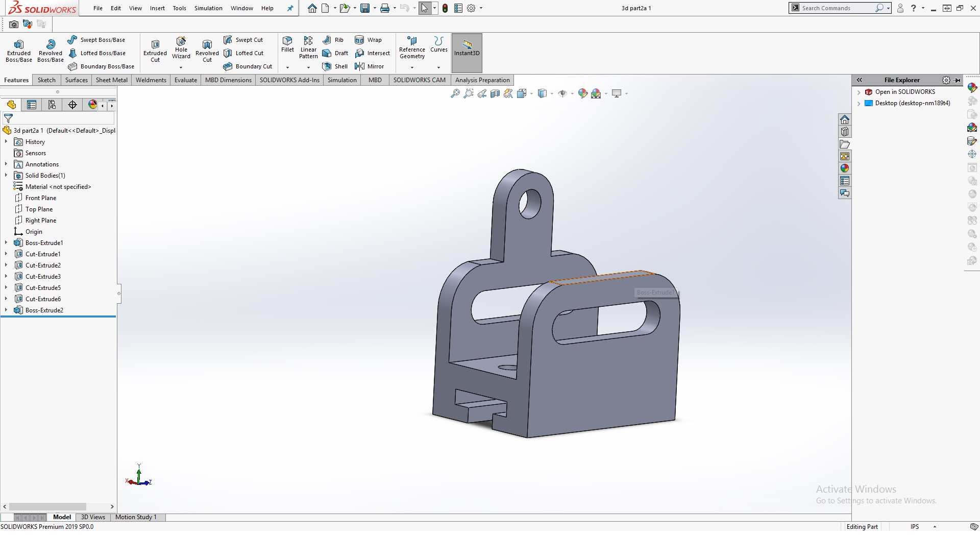Image resolution: width=980 pixels, height=536 pixels.
Task: Click the Extruded Boss/Base tool
Action: pyautogui.click(x=19, y=50)
